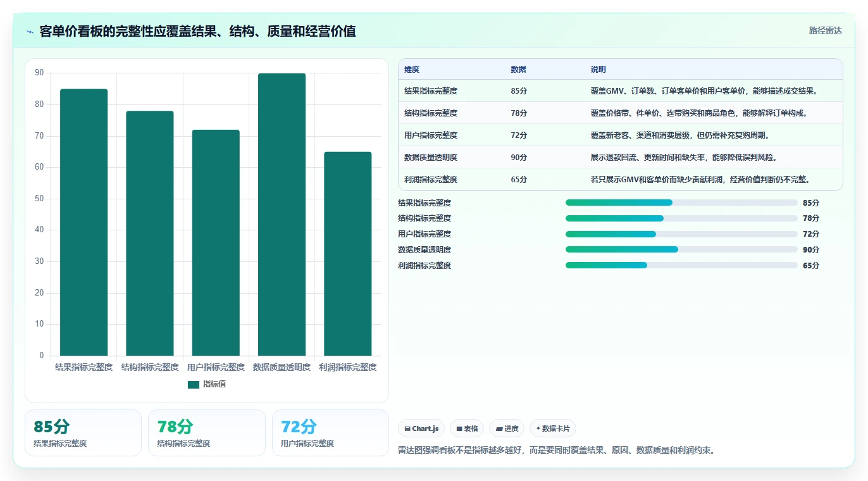Click the 路径雷达 label in the header

tap(825, 30)
